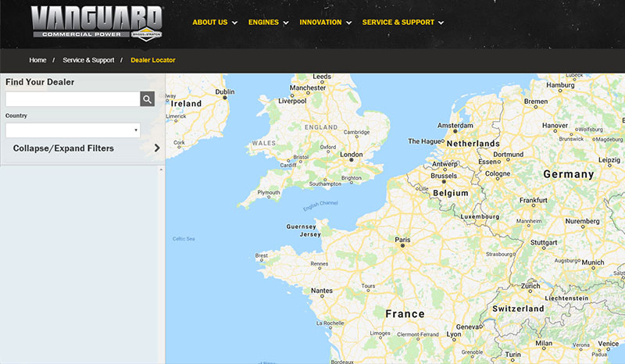The image size is (625, 364).
Task: Click the Hamburg label on map
Action: click(x=560, y=85)
